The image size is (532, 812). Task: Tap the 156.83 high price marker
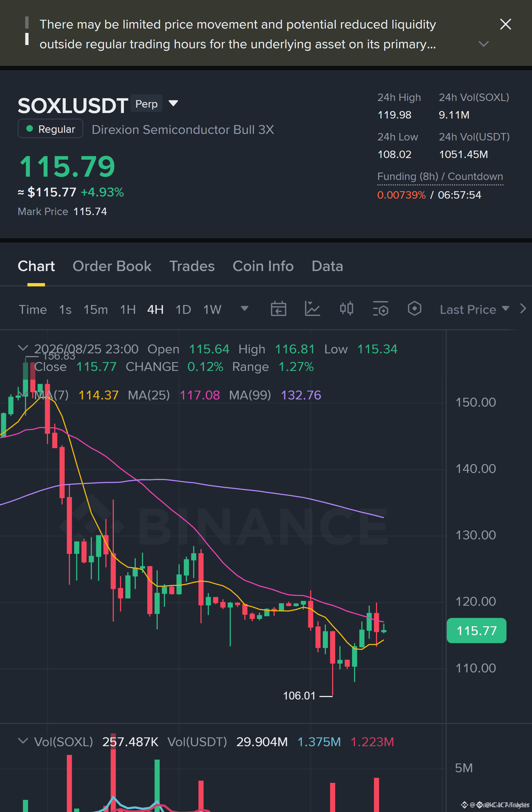pos(59,356)
